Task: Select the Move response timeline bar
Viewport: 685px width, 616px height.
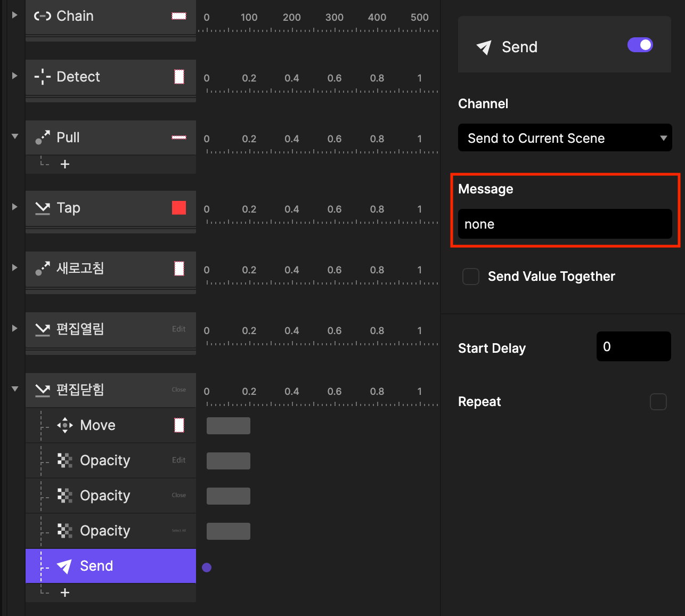Action: [x=229, y=426]
